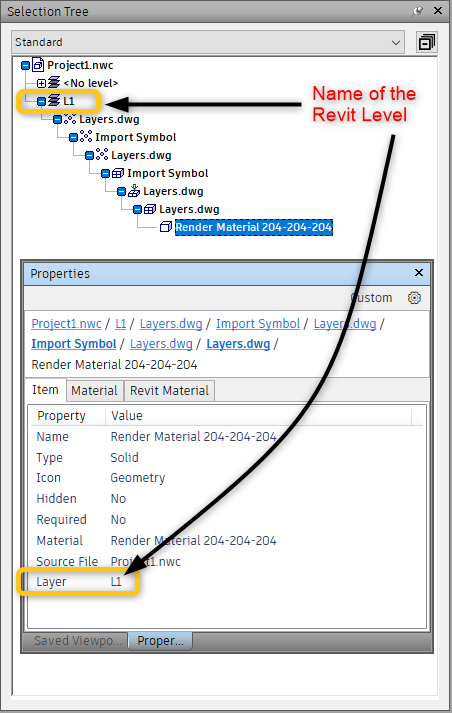
Task: Select the <No level> tree item
Action: tap(90, 83)
